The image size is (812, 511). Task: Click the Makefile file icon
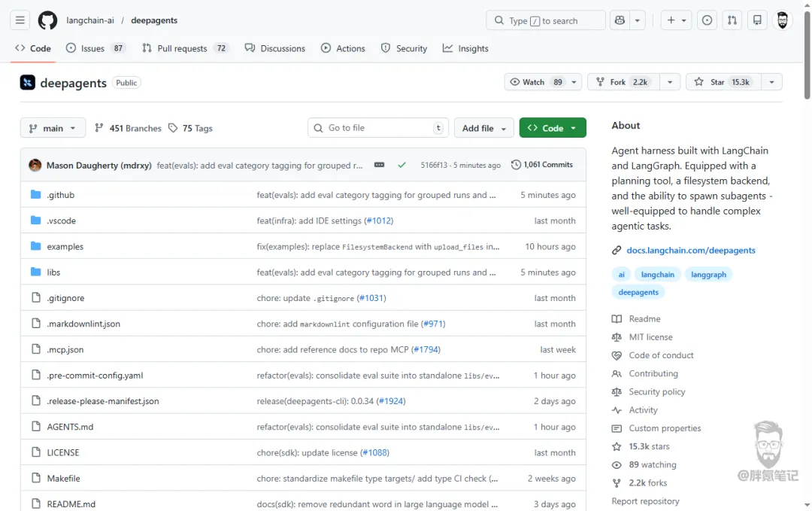(36, 478)
